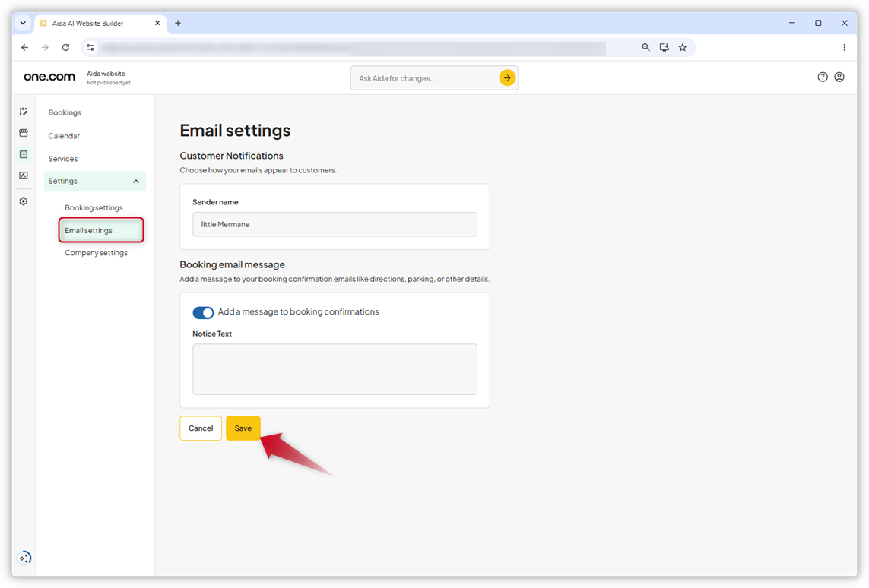
Task: Click the Not published yet status text
Action: pyautogui.click(x=109, y=83)
